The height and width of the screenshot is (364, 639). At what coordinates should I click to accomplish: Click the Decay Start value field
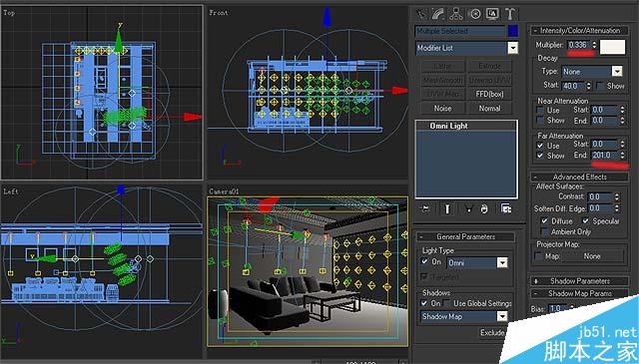point(572,86)
